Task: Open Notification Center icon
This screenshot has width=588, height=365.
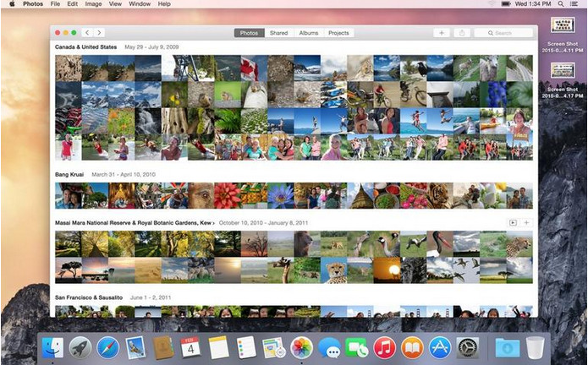Action: (574, 3)
